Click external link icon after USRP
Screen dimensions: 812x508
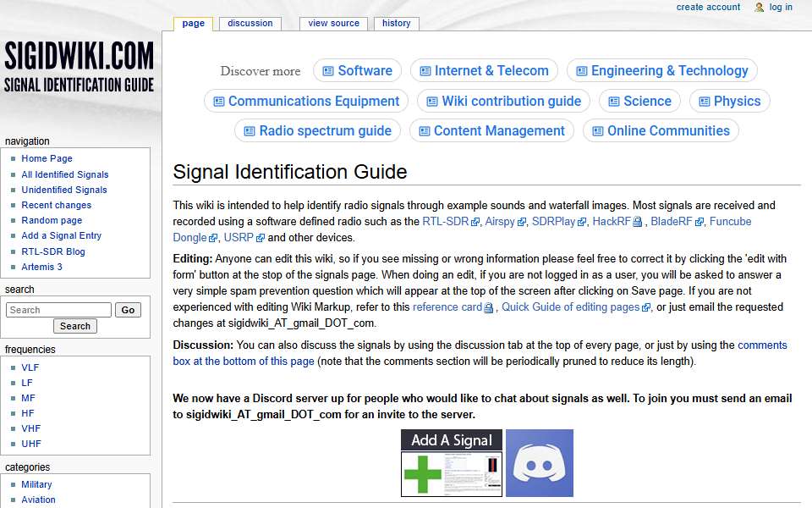click(x=260, y=238)
